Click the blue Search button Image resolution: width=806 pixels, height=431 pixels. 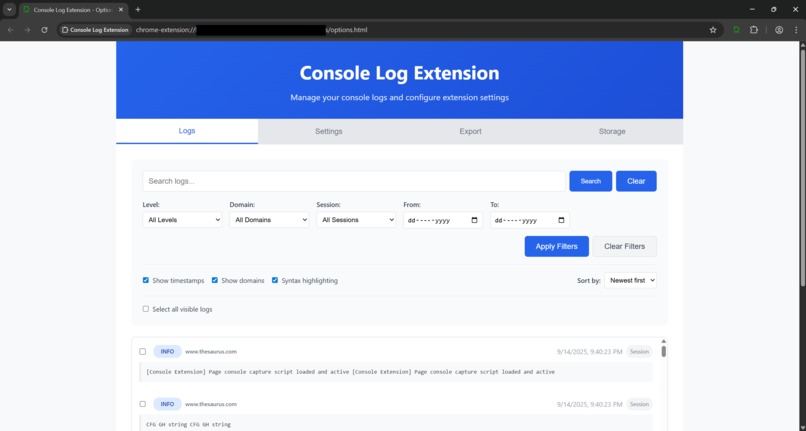[x=591, y=181]
